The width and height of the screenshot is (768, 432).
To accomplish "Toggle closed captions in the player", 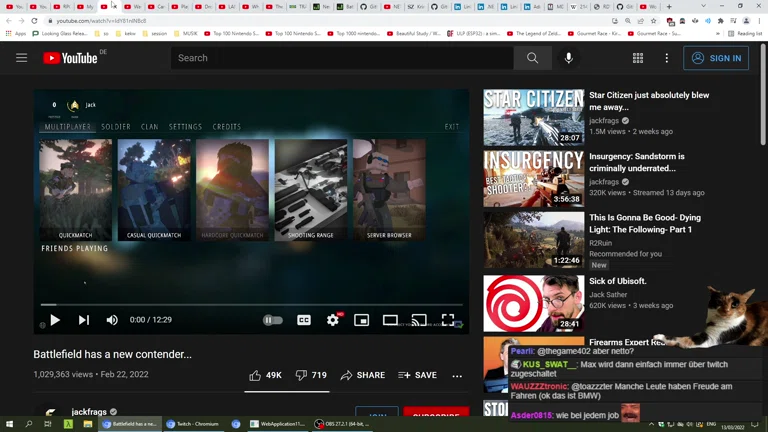I will tap(304, 320).
